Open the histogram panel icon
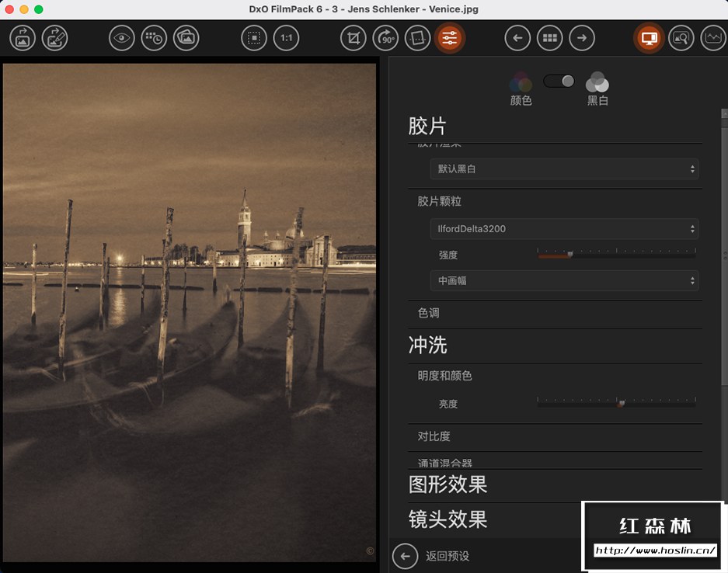Viewport: 728px width, 573px height. (712, 37)
